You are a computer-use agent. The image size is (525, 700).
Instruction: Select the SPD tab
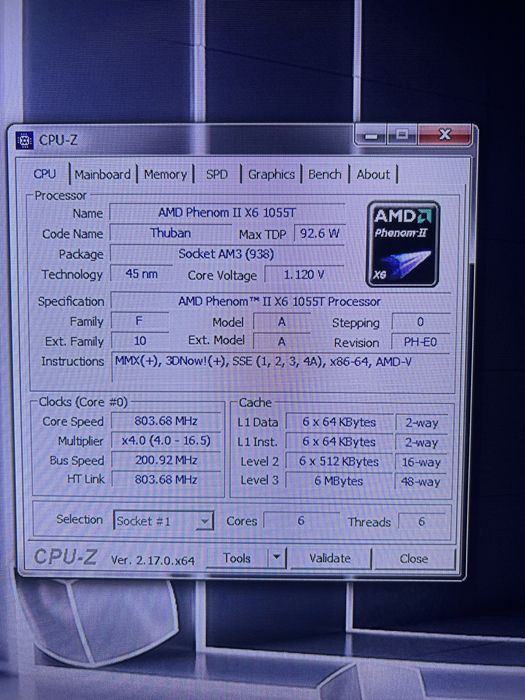217,174
